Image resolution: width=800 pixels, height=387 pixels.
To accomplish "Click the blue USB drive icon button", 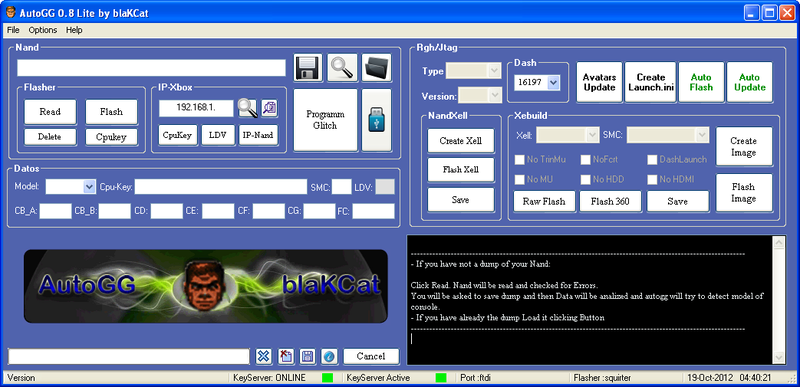I will click(377, 120).
